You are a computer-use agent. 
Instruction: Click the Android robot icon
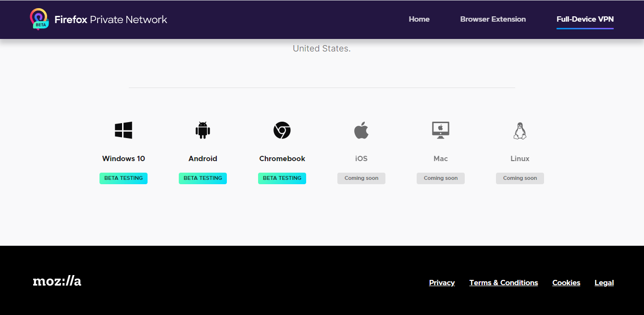coord(203,130)
